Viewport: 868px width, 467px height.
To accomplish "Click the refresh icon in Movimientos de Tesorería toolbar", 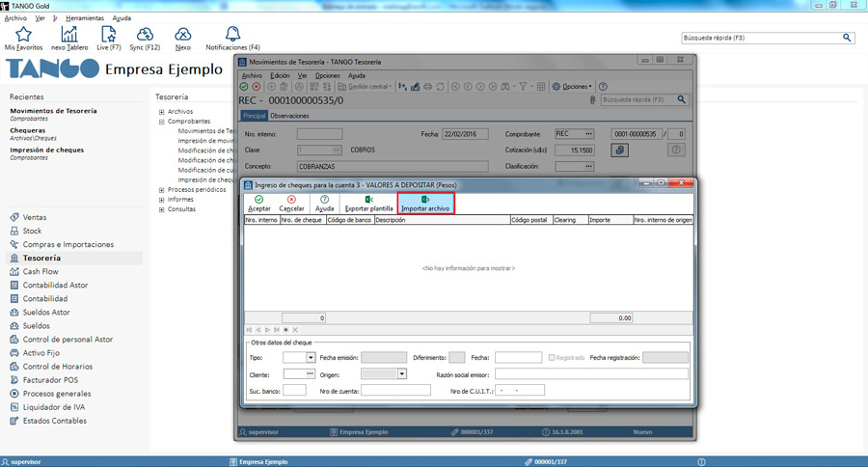I will tap(440, 87).
